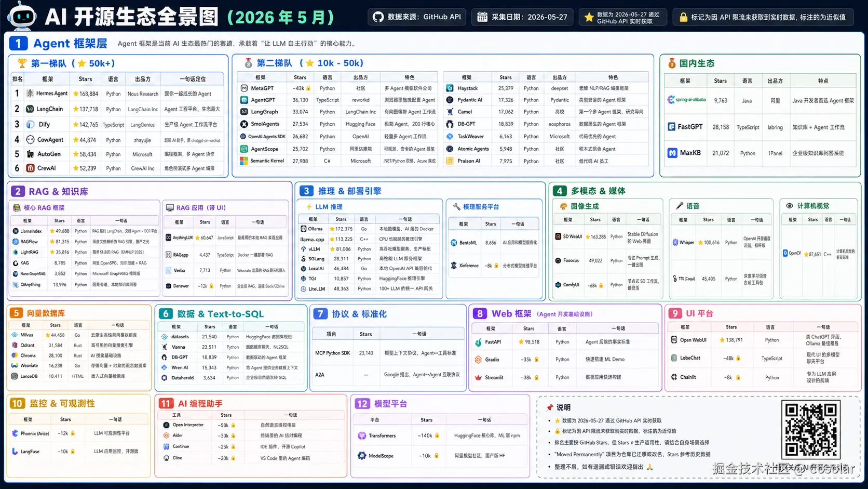Click the Whisper logo icon

tap(675, 242)
